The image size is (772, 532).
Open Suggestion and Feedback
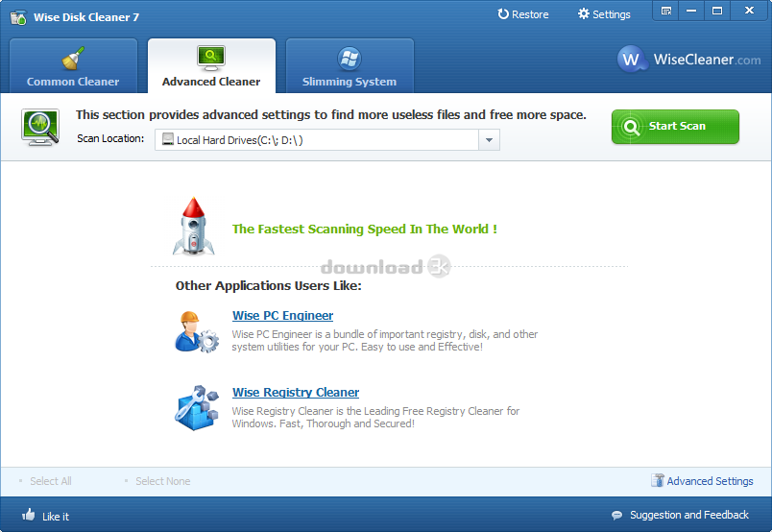pyautogui.click(x=689, y=516)
